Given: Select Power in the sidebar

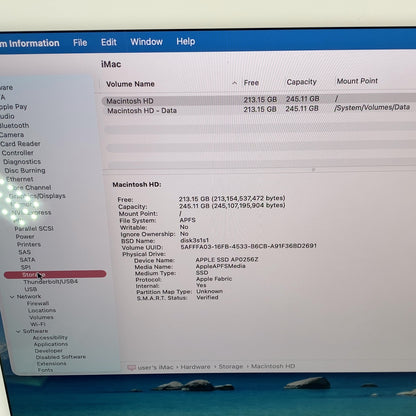Looking at the screenshot, I should [x=25, y=236].
